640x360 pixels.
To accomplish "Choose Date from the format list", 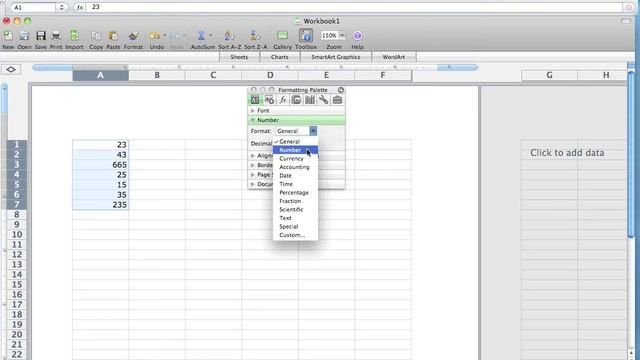I will click(296, 176).
